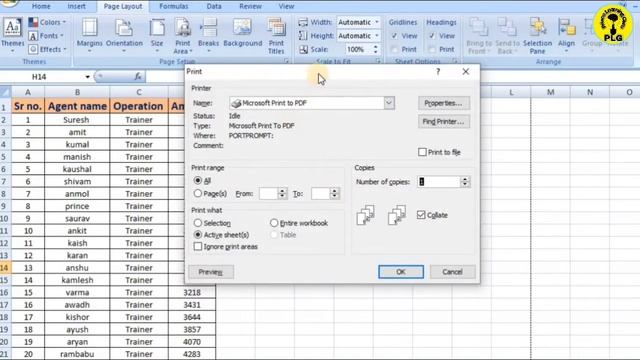
Task: Click the cell containing 3218
Action: [x=192, y=292]
